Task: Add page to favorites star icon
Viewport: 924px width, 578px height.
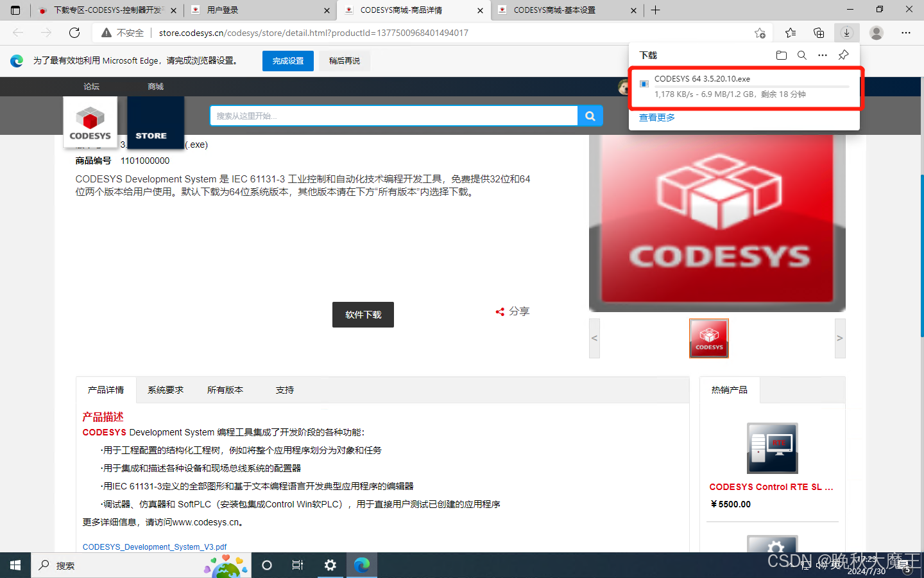Action: (x=760, y=33)
